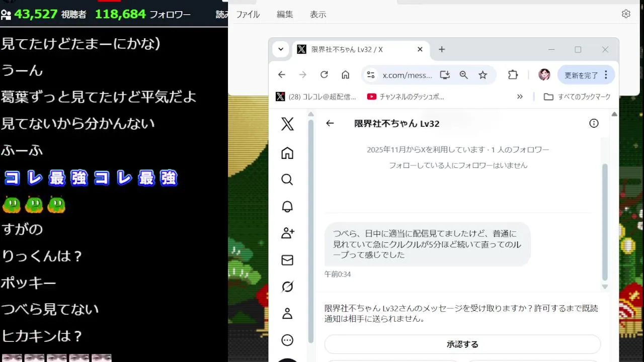
Task: Open the zoom magnifier icon in address bar
Action: pos(464,75)
